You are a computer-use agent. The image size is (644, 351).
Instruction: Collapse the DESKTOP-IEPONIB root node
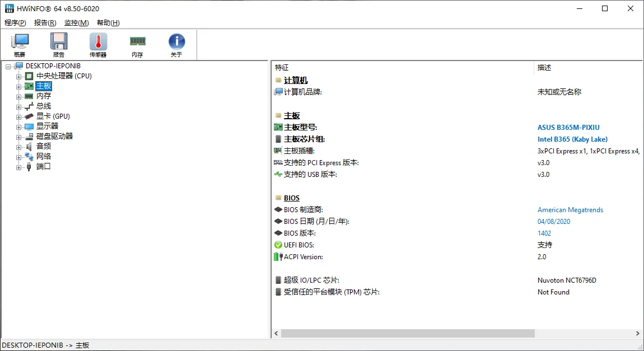coord(8,66)
